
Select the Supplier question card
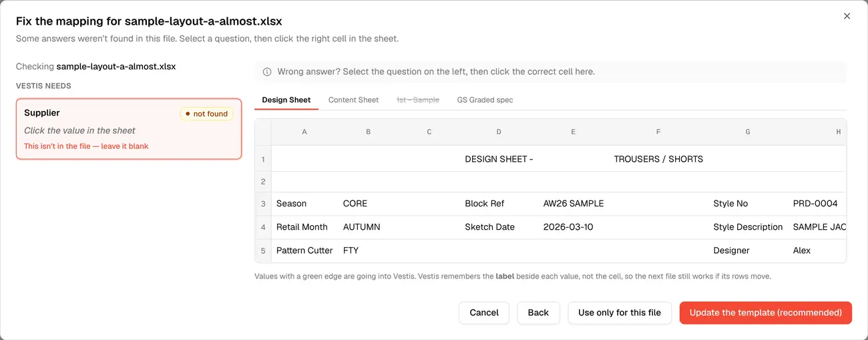pyautogui.click(x=129, y=129)
